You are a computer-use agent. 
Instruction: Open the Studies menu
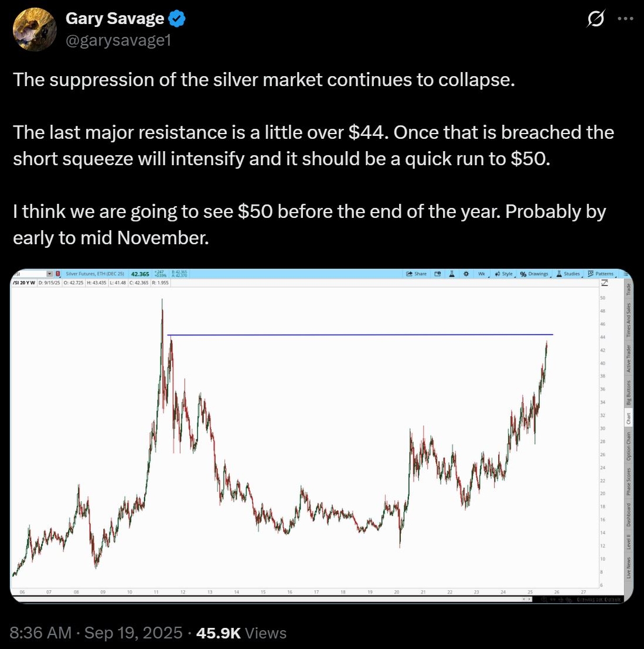(x=569, y=274)
